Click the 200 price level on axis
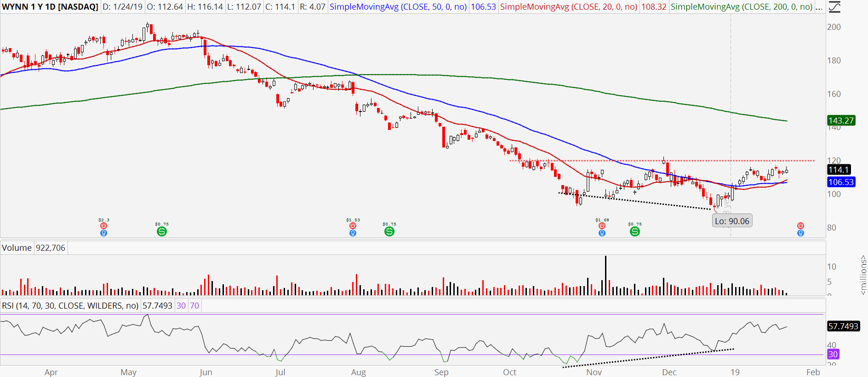 [x=834, y=27]
